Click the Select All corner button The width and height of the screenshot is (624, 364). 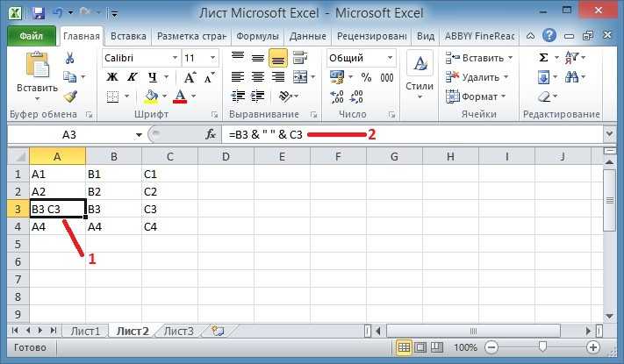tap(18, 156)
